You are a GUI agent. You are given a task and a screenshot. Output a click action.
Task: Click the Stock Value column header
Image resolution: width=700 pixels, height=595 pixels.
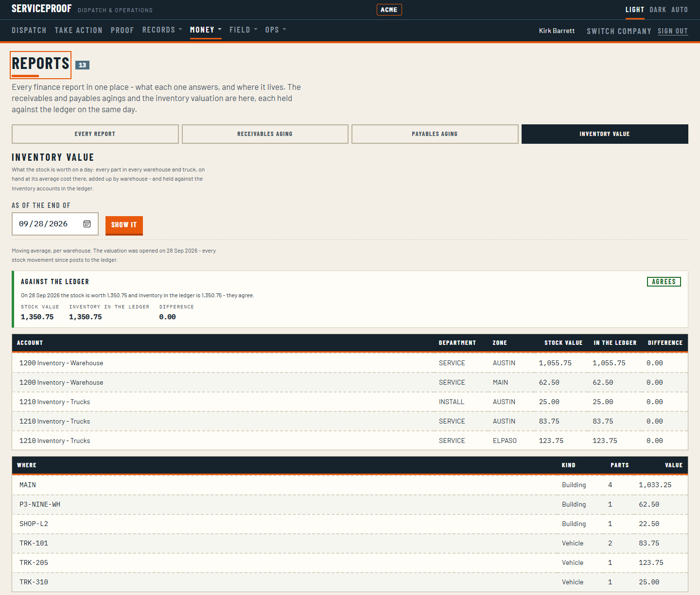click(563, 343)
